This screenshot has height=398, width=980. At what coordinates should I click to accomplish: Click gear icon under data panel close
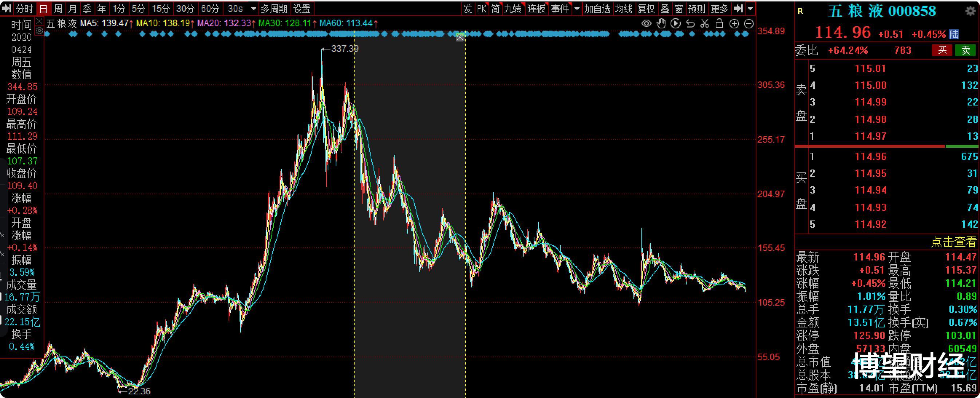click(x=39, y=31)
